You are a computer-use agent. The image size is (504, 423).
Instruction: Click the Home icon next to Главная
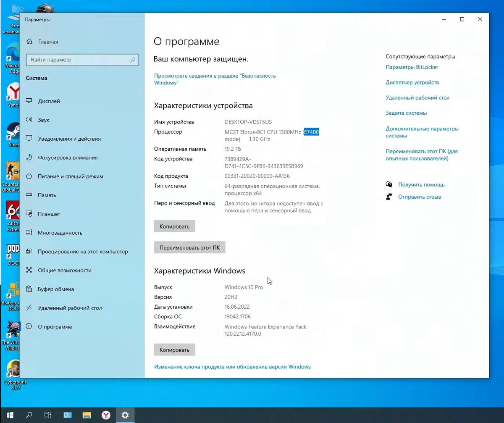click(x=29, y=42)
